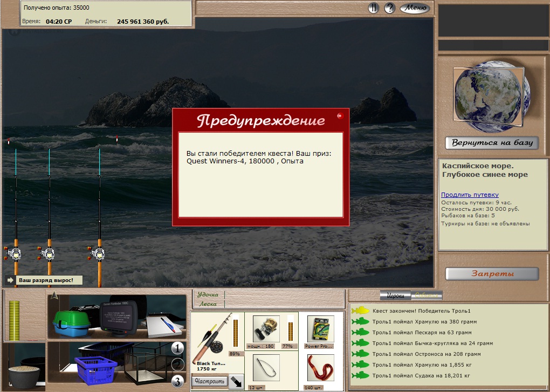Close the Предупреждение dialog with the red dot
550x392 pixels.
click(340, 116)
